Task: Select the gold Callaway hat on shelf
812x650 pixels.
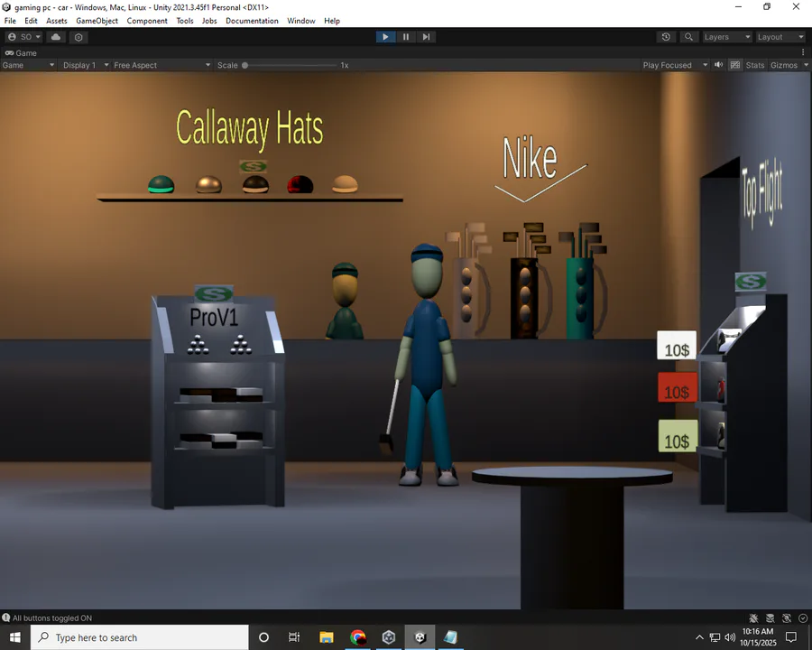Action: [208, 184]
